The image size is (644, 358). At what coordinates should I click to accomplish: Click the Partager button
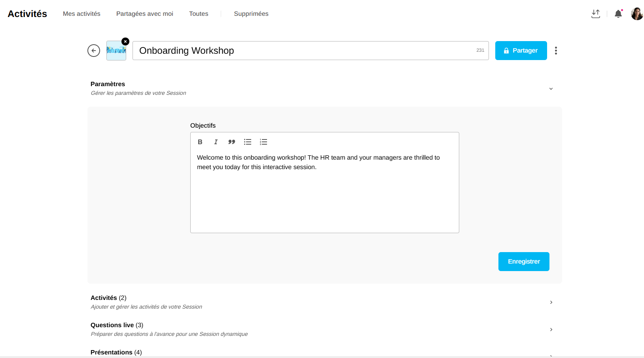(521, 51)
